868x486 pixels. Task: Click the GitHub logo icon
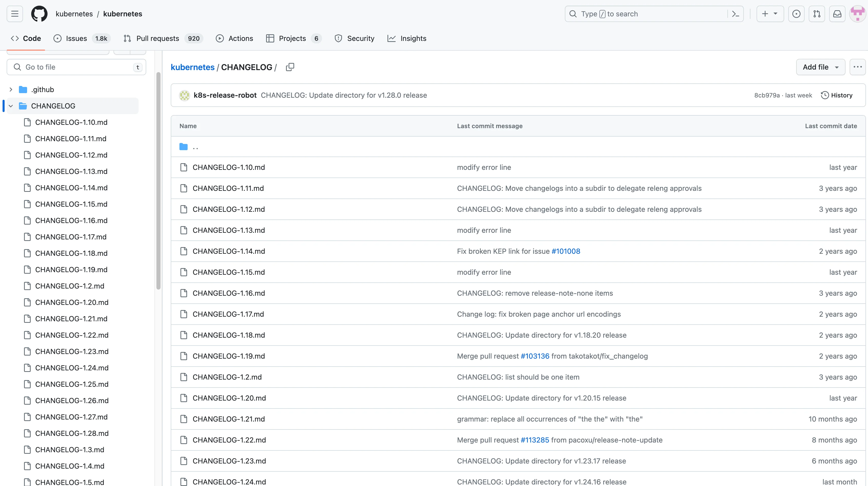[39, 14]
